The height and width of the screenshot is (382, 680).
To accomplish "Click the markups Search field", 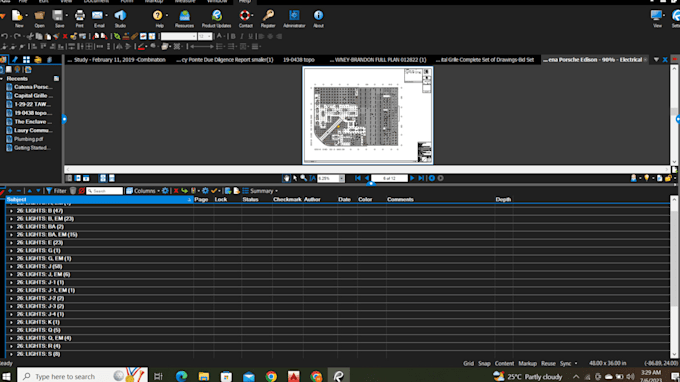I will 104,191.
